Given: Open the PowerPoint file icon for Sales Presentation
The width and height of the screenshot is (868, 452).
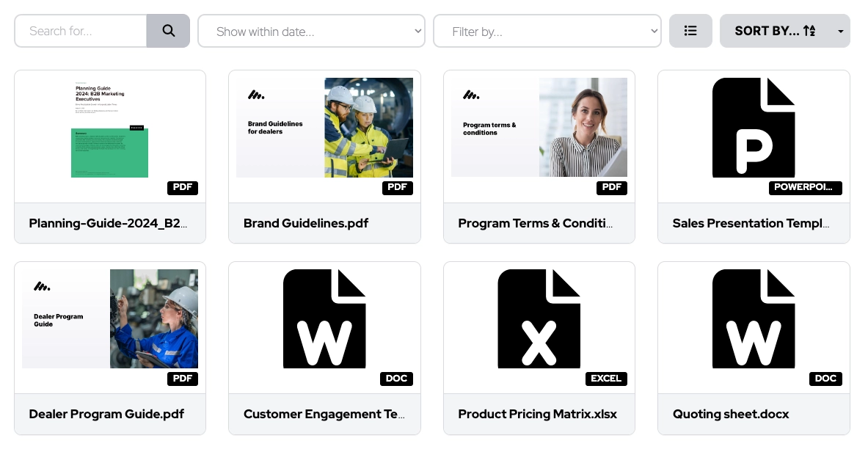Looking at the screenshot, I should (x=754, y=128).
